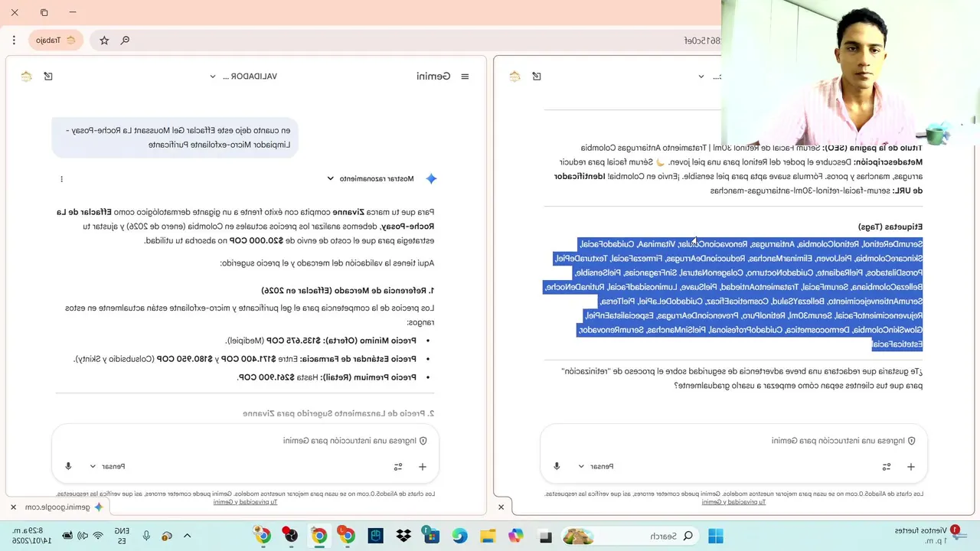Open the Pensar model dropdown in the serum chat
980x551 pixels.
pyautogui.click(x=596, y=466)
